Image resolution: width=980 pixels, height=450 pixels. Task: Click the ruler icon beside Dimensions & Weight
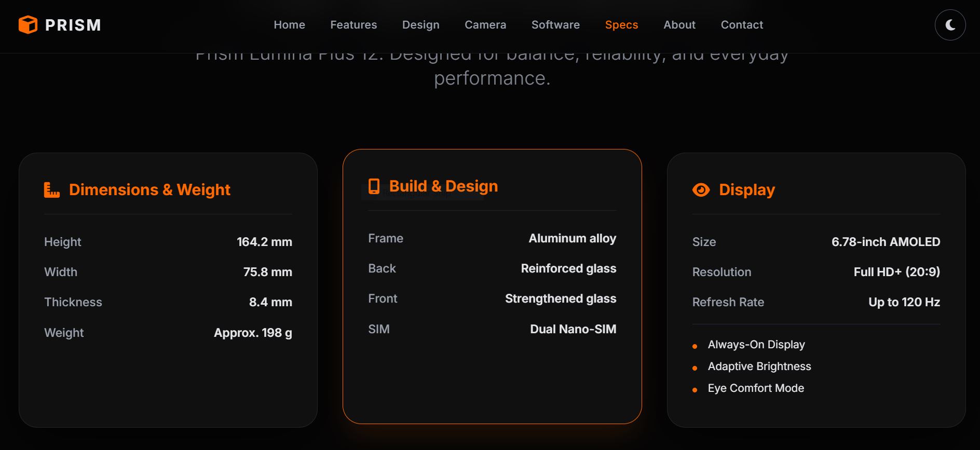(x=52, y=190)
